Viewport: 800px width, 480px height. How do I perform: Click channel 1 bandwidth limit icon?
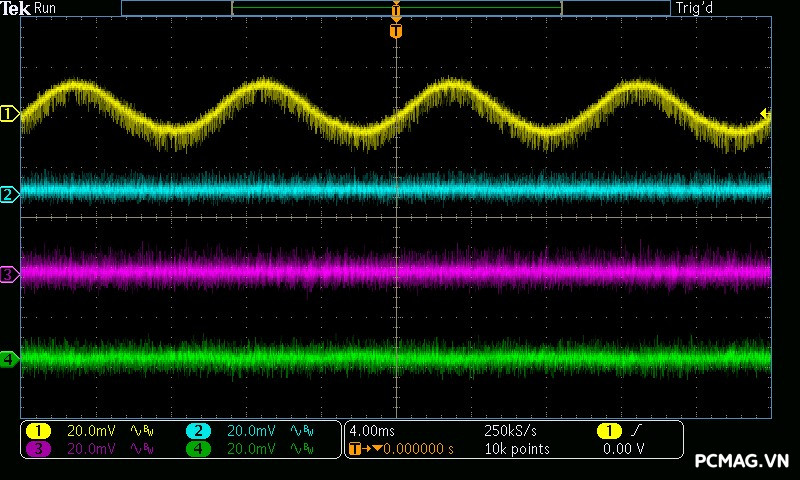(x=141, y=431)
